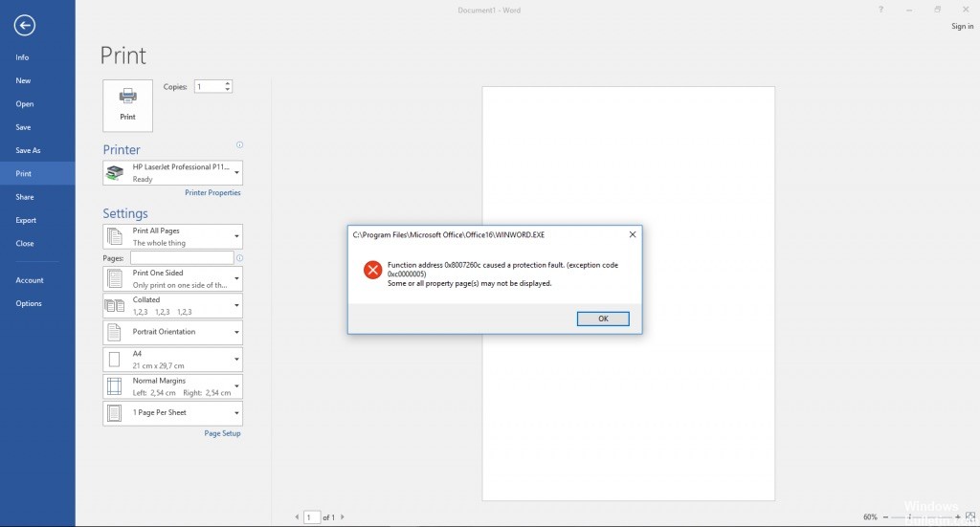Click the current page number box

311,517
